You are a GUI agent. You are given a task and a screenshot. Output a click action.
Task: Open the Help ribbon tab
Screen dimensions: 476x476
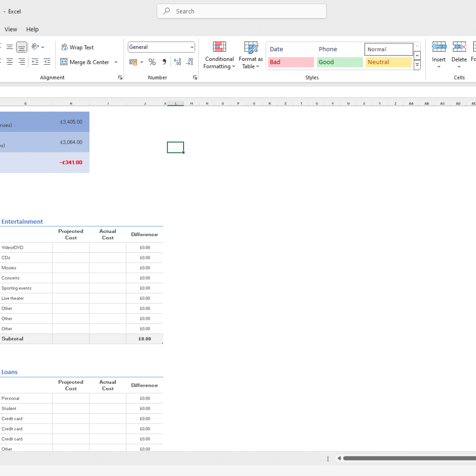coord(33,29)
